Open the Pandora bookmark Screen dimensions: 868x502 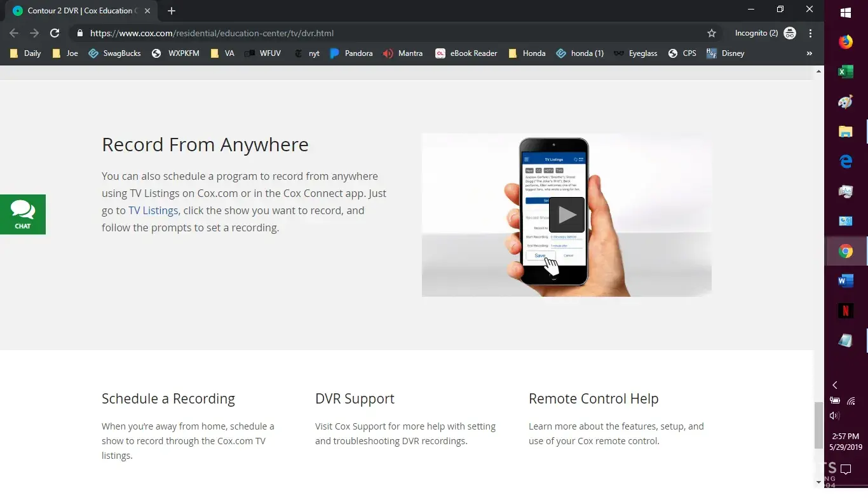click(x=351, y=53)
